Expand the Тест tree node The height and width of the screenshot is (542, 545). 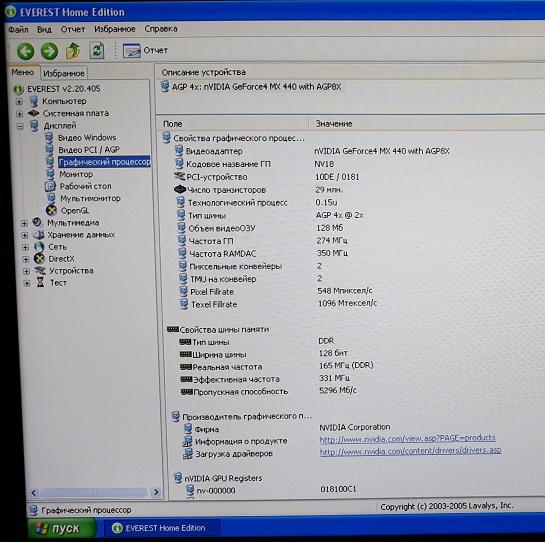point(27,283)
